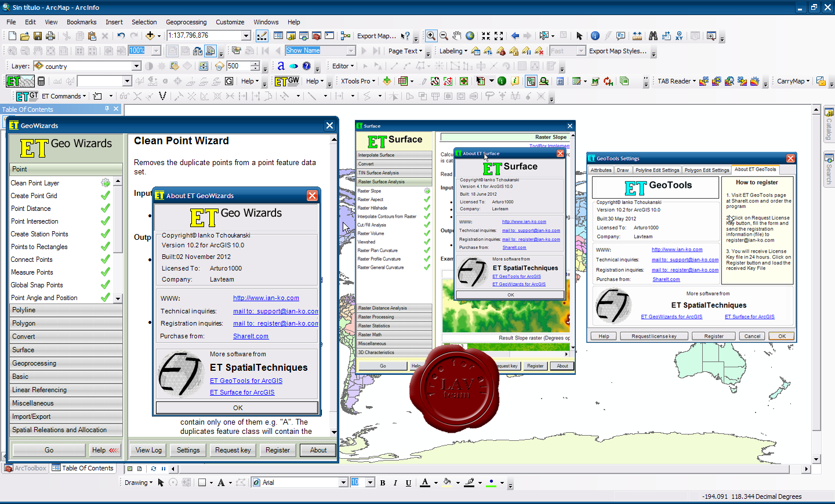Open the Labeling dropdown menu
Image resolution: width=835 pixels, height=504 pixels.
453,51
